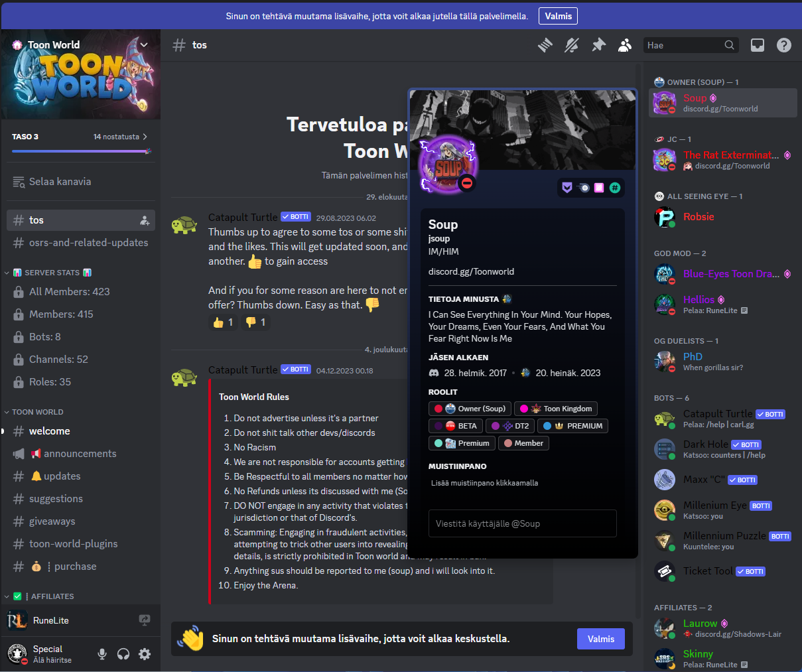Click Soup profile avatar in popup
The image size is (802, 672).
pyautogui.click(x=448, y=165)
